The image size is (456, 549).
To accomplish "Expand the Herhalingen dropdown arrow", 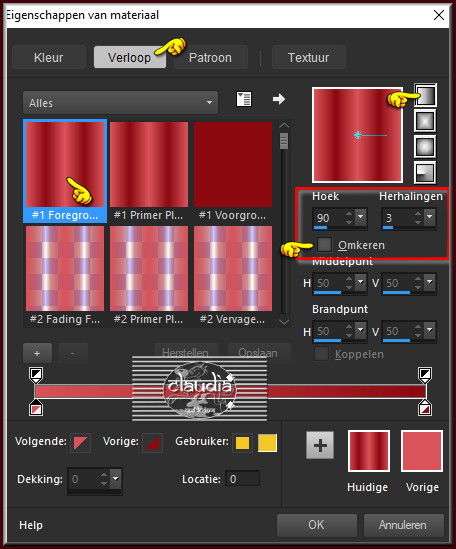I will pos(430,217).
